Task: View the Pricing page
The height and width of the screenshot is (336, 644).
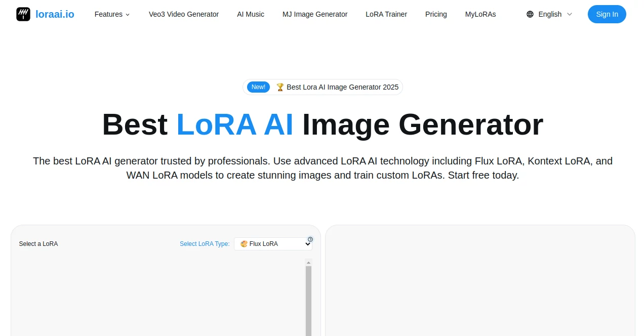Action: tap(436, 14)
